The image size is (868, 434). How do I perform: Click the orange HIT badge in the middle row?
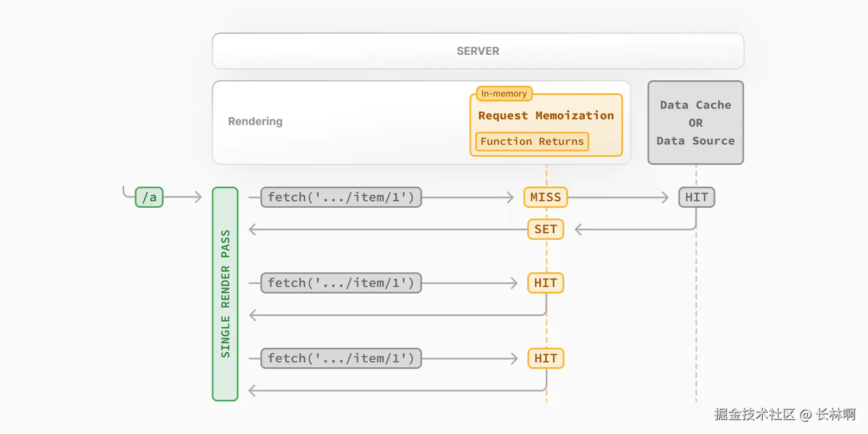(545, 283)
